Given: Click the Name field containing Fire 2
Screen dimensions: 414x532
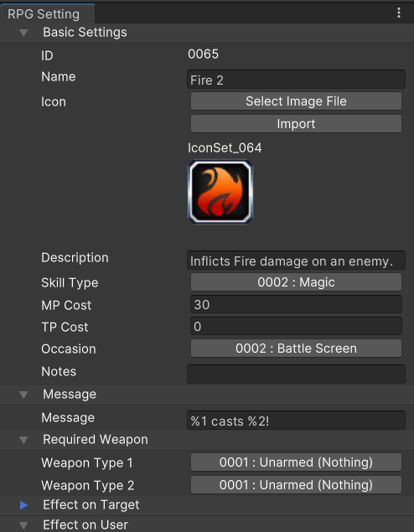Looking at the screenshot, I should (296, 80).
